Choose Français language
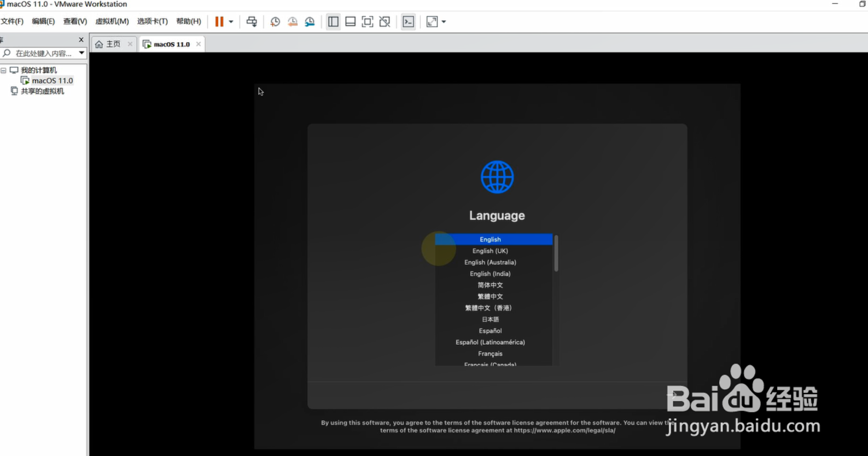This screenshot has width=868, height=456. [493, 354]
